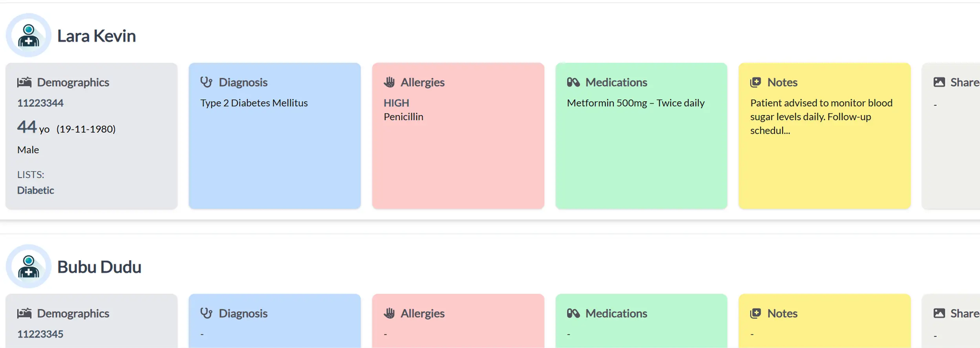Viewport: 980px width, 348px height.
Task: Click the bed icon in Bubu Dudu's Demographics
Action: click(x=24, y=313)
